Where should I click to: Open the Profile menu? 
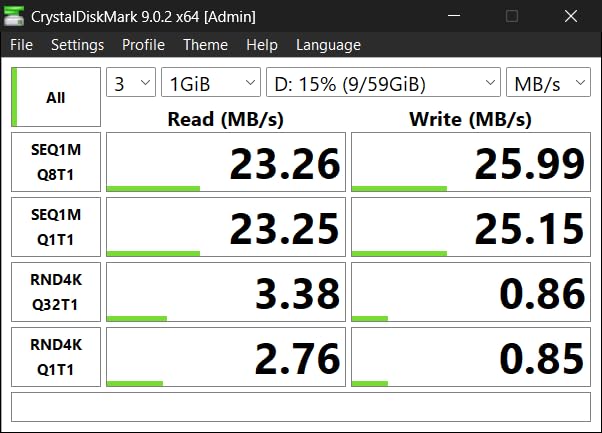click(x=143, y=45)
